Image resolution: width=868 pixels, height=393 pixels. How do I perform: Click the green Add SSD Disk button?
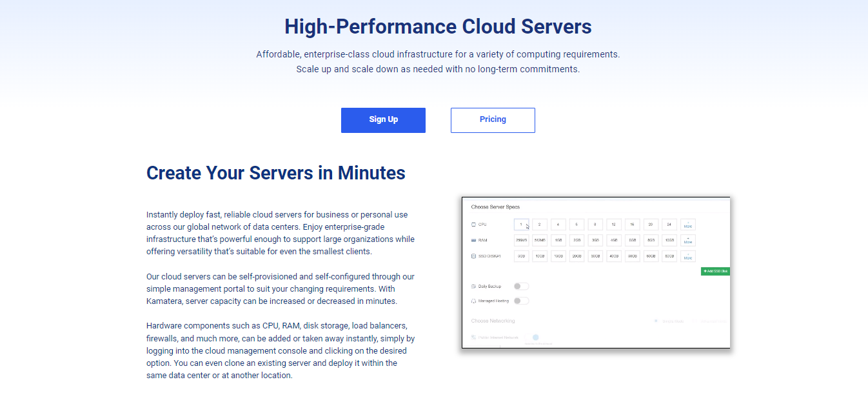715,271
